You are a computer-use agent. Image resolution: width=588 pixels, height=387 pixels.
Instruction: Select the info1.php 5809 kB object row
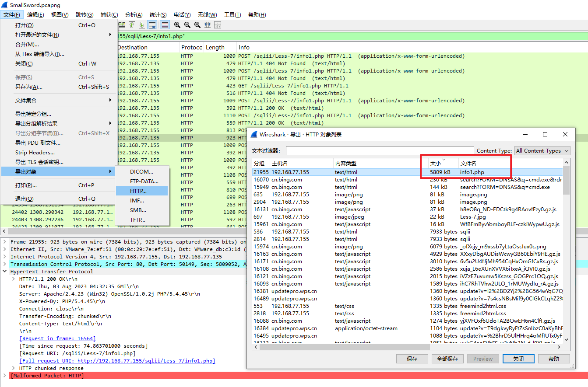pos(408,172)
